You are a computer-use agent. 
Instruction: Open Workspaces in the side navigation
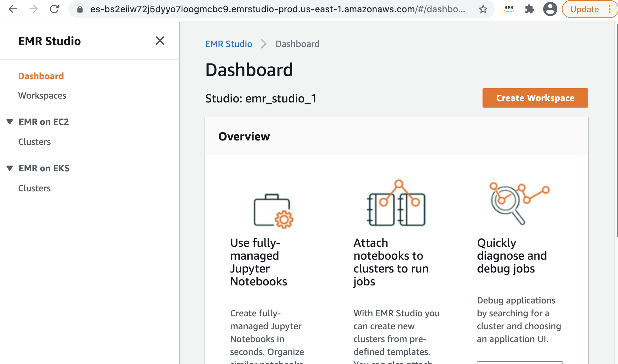click(42, 95)
